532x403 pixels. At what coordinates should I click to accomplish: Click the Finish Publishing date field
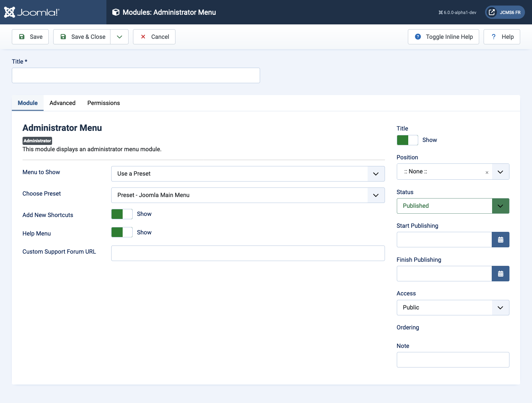coord(444,274)
